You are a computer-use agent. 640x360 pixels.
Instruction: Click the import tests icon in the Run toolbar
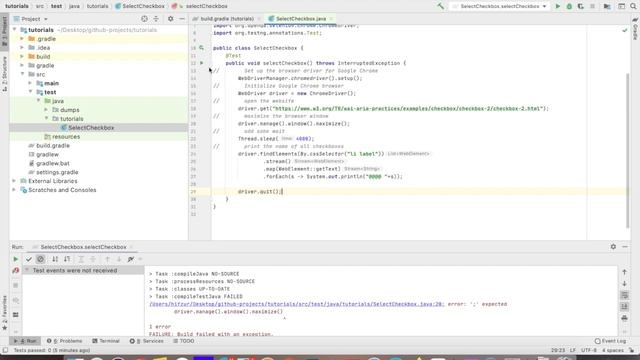[131, 259]
